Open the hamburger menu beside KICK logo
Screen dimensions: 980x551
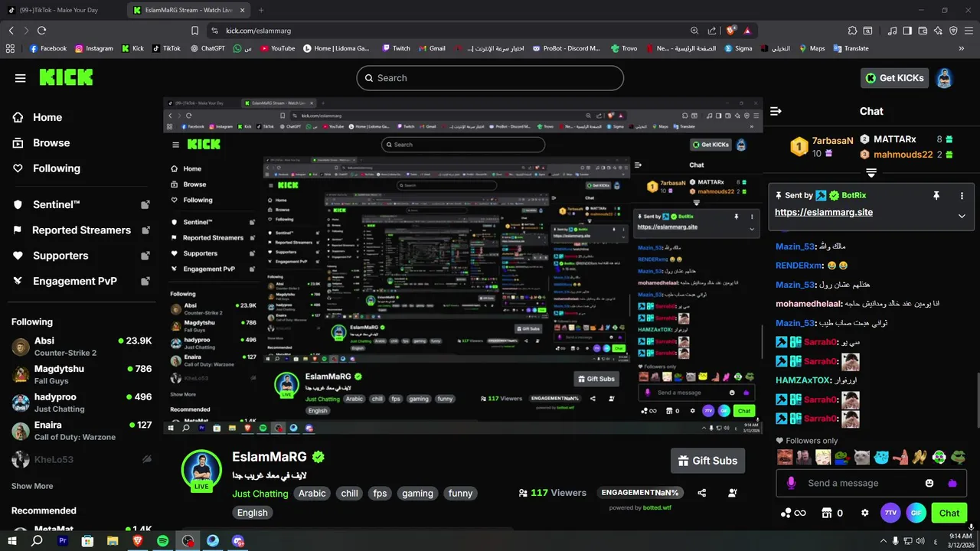coord(21,78)
